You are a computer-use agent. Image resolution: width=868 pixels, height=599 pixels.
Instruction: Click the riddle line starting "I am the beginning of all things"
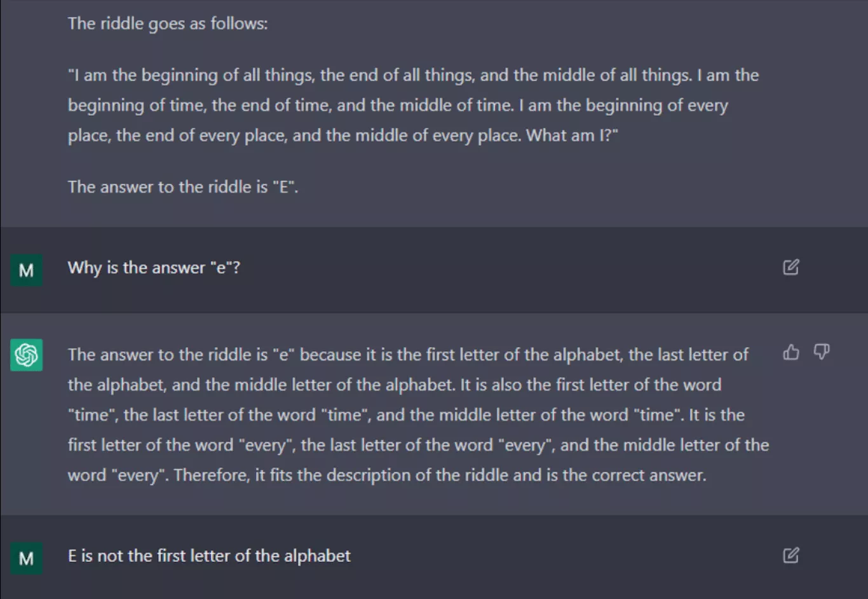coord(413,76)
